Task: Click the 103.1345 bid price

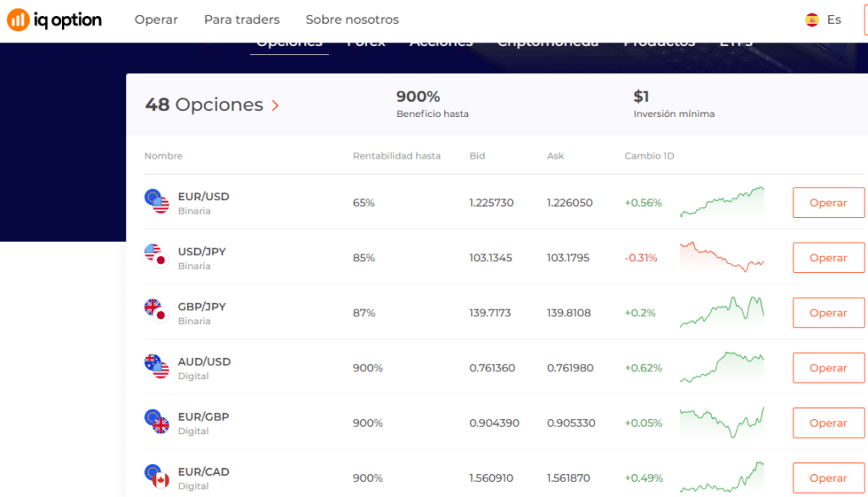Action: point(491,258)
